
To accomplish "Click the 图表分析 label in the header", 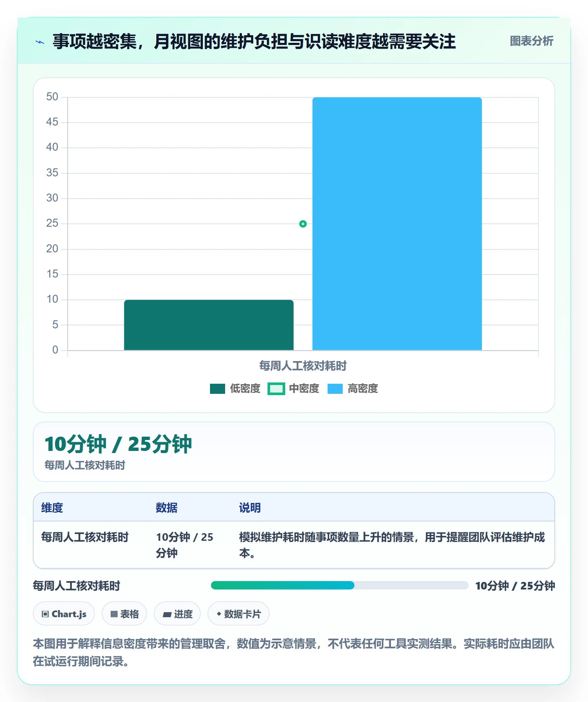I will point(531,41).
